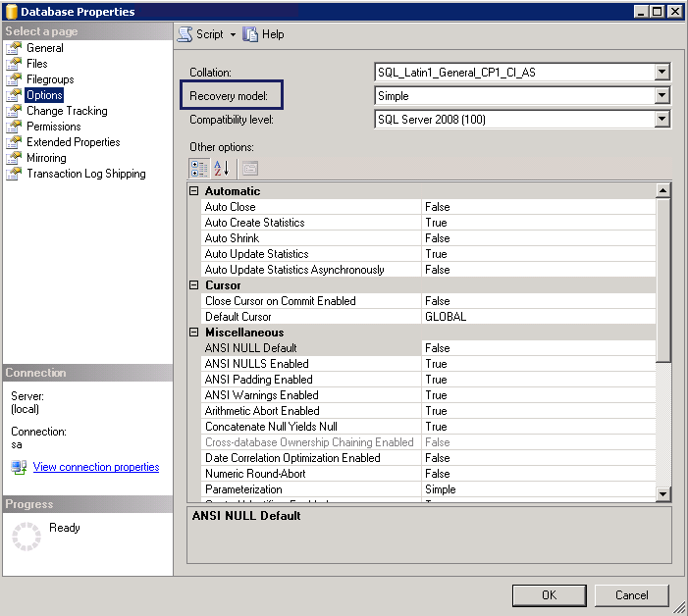Click the Mirroring page icon
The height and width of the screenshot is (616, 688).
tap(14, 158)
